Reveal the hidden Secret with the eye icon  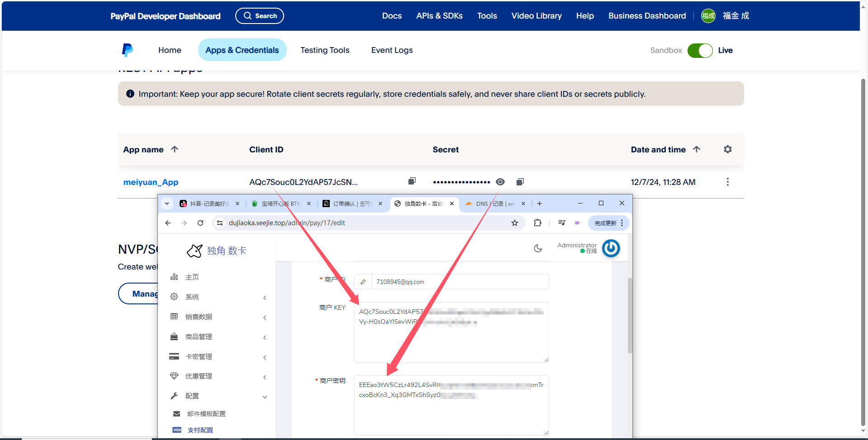[x=500, y=181]
